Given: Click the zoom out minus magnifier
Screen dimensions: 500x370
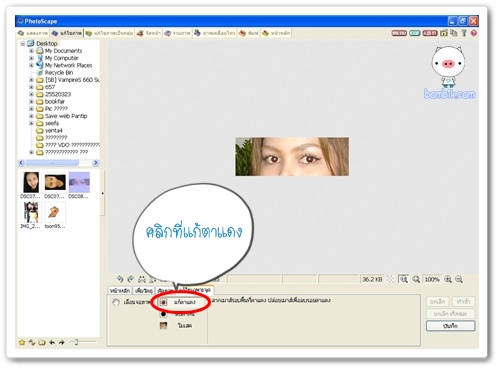Looking at the screenshot, I should coord(459,279).
